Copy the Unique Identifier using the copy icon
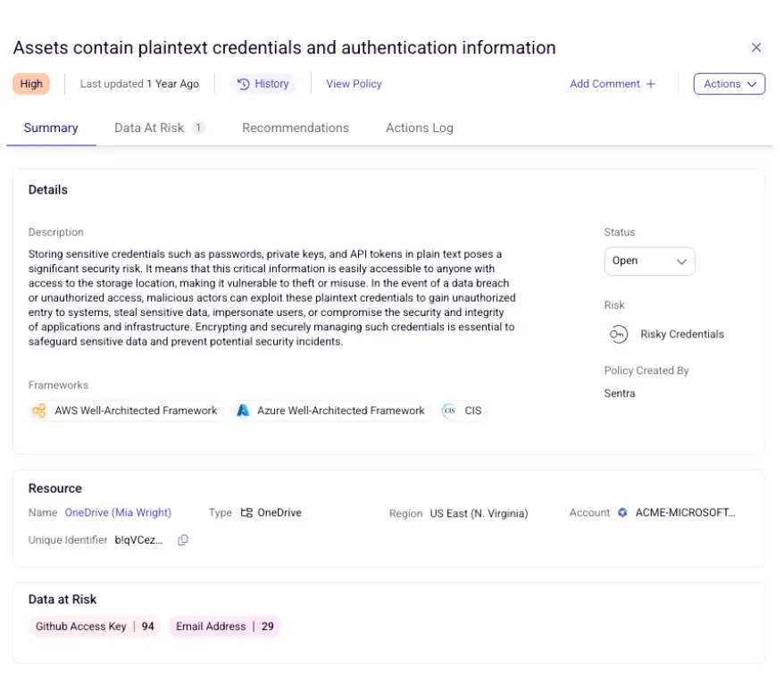 (x=184, y=540)
